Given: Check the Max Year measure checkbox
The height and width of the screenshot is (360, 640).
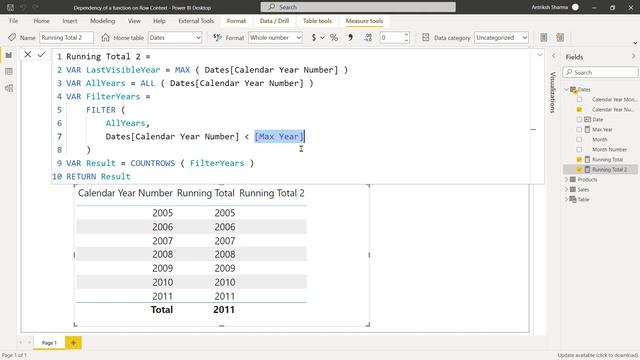Looking at the screenshot, I should click(579, 129).
